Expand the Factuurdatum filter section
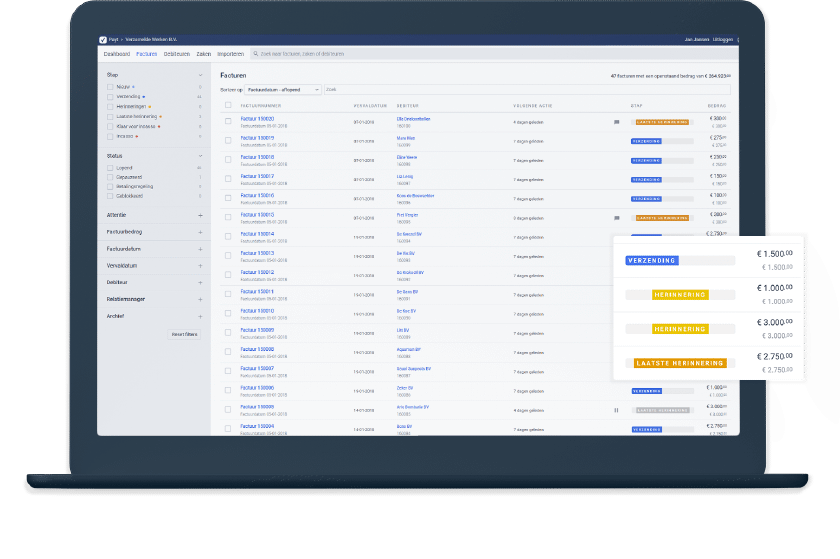Screen dimensions: 840x559 [x=200, y=249]
